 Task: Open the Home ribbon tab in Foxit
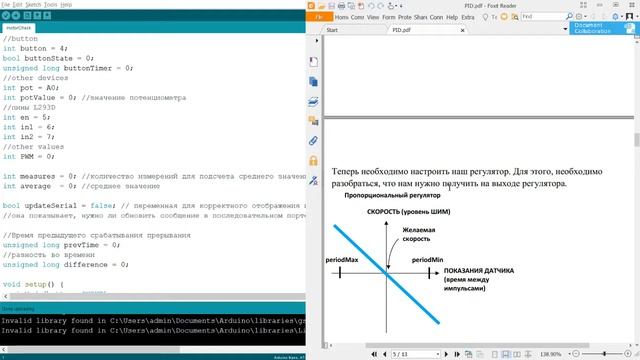(342, 17)
